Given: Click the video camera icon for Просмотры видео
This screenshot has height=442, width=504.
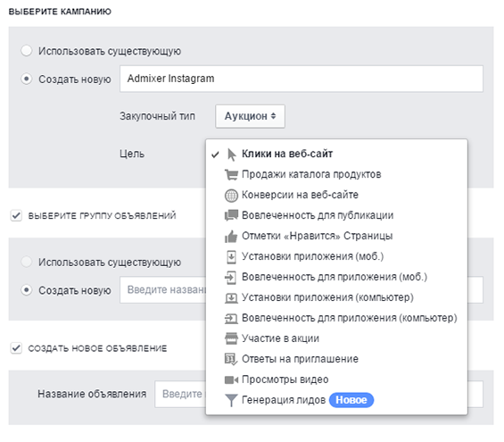Looking at the screenshot, I should click(x=231, y=379).
